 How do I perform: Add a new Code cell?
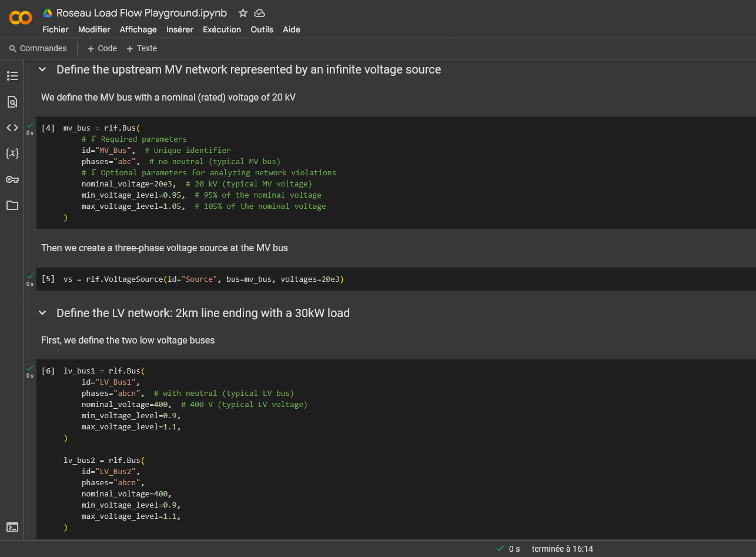pos(102,48)
